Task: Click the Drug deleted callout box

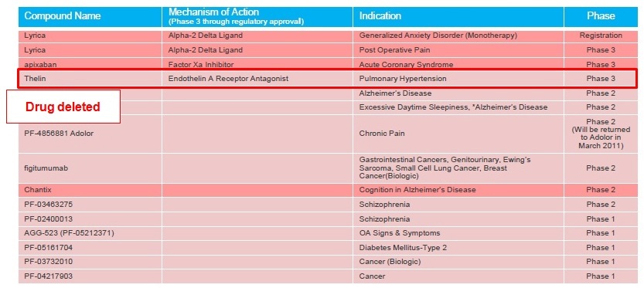Action: (x=63, y=107)
